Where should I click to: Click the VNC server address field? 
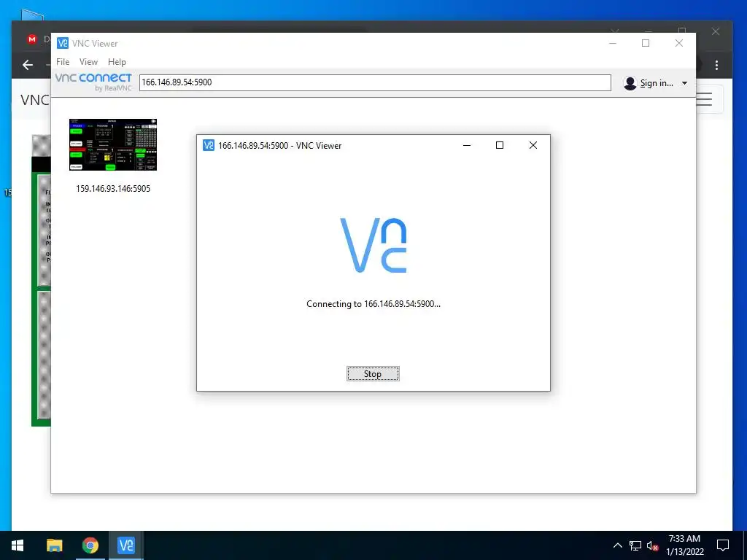pyautogui.click(x=375, y=82)
